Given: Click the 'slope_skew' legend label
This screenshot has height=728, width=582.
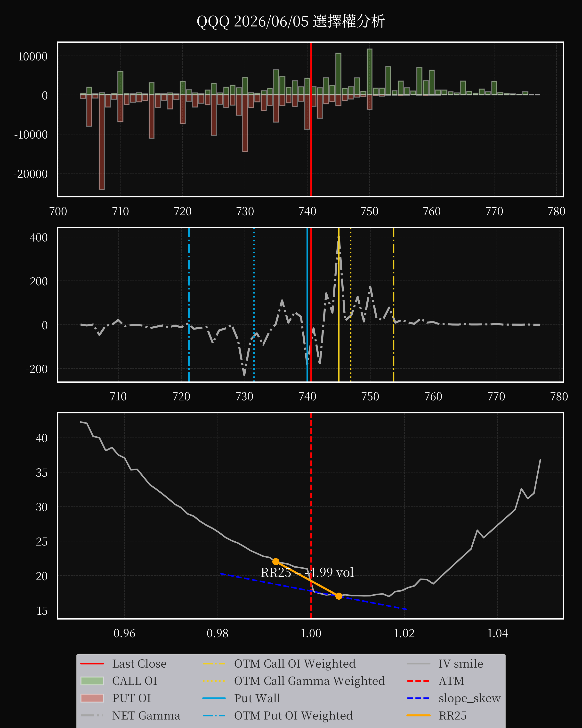Looking at the screenshot, I should click(x=469, y=698).
